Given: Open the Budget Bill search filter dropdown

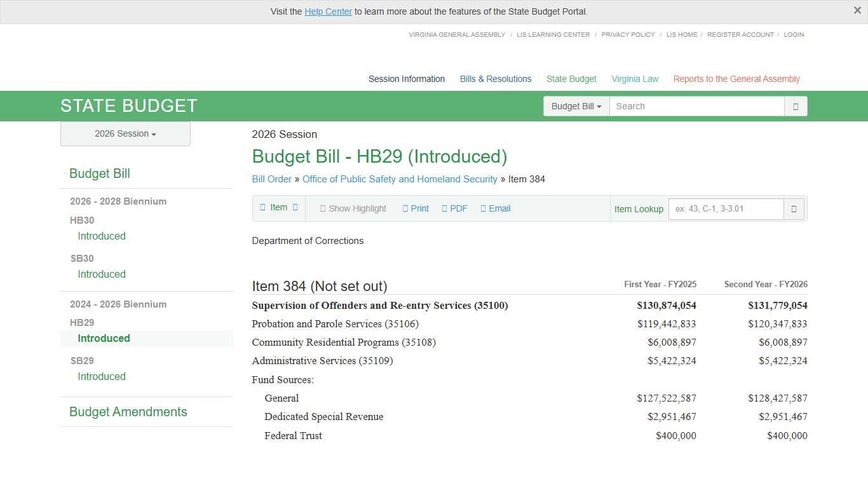Looking at the screenshot, I should [x=576, y=106].
